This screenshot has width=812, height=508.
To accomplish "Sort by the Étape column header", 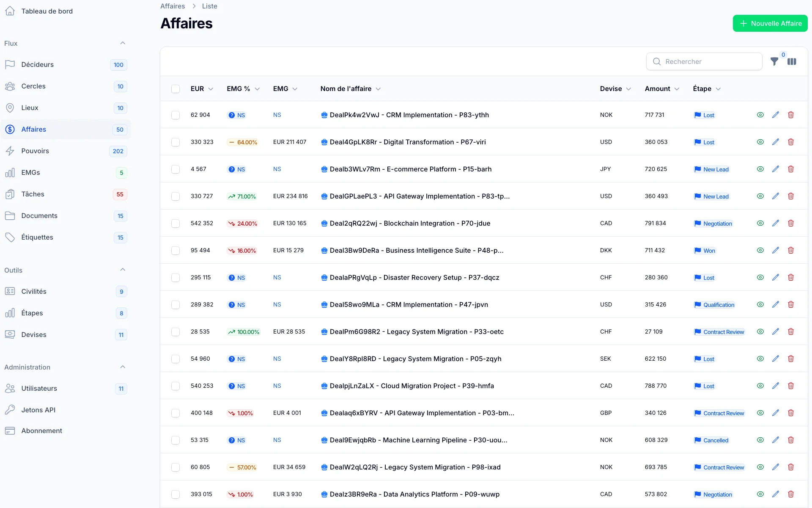I will (707, 88).
